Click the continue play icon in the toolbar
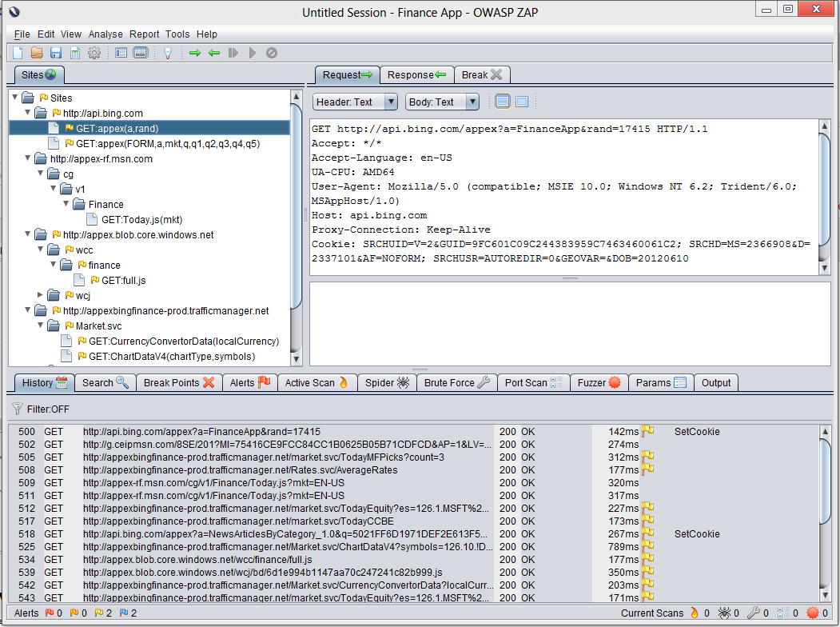 pyautogui.click(x=253, y=53)
